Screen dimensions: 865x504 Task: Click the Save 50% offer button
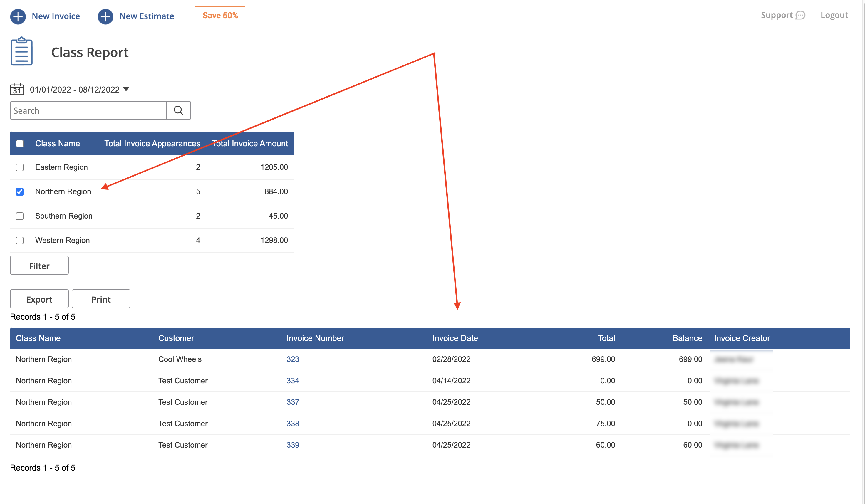[x=220, y=15]
